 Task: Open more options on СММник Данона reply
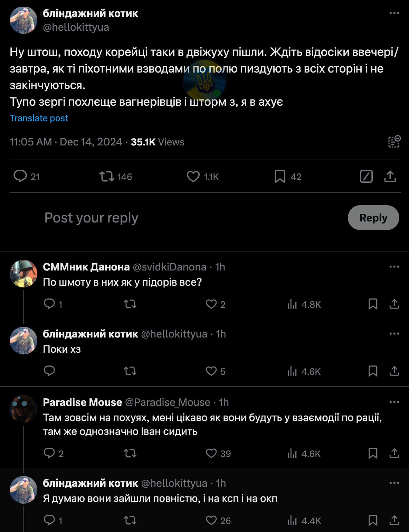pos(394,267)
